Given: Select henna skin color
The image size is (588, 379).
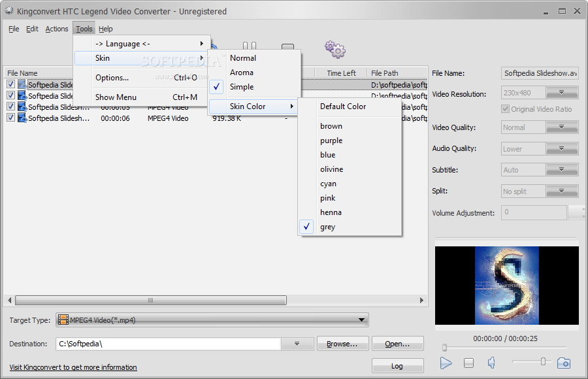Looking at the screenshot, I should 350,212.
